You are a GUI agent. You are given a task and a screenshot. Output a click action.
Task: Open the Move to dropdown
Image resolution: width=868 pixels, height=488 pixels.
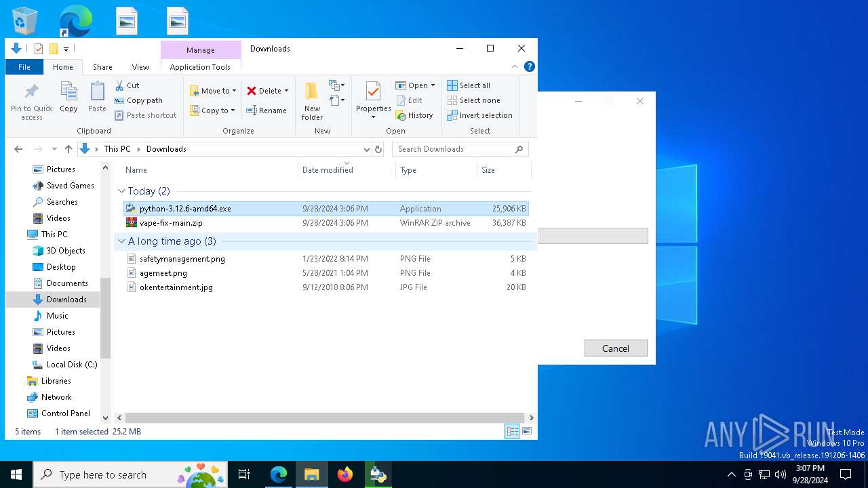pos(213,91)
